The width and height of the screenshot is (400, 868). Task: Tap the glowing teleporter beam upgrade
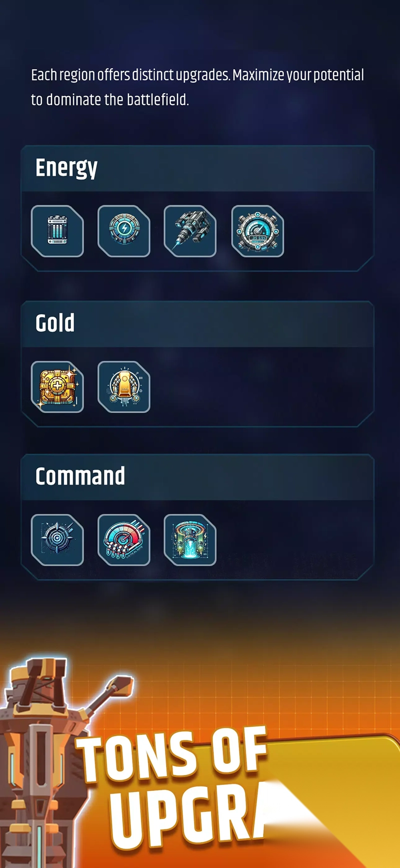190,540
